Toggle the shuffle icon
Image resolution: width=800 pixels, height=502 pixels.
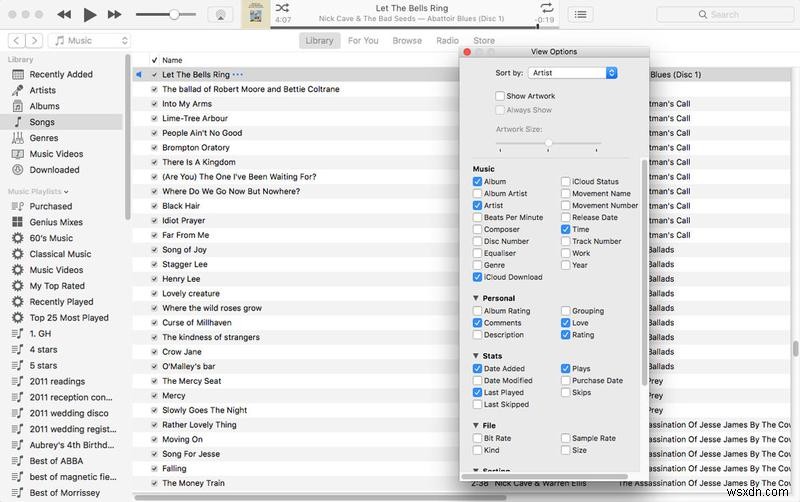[283, 8]
